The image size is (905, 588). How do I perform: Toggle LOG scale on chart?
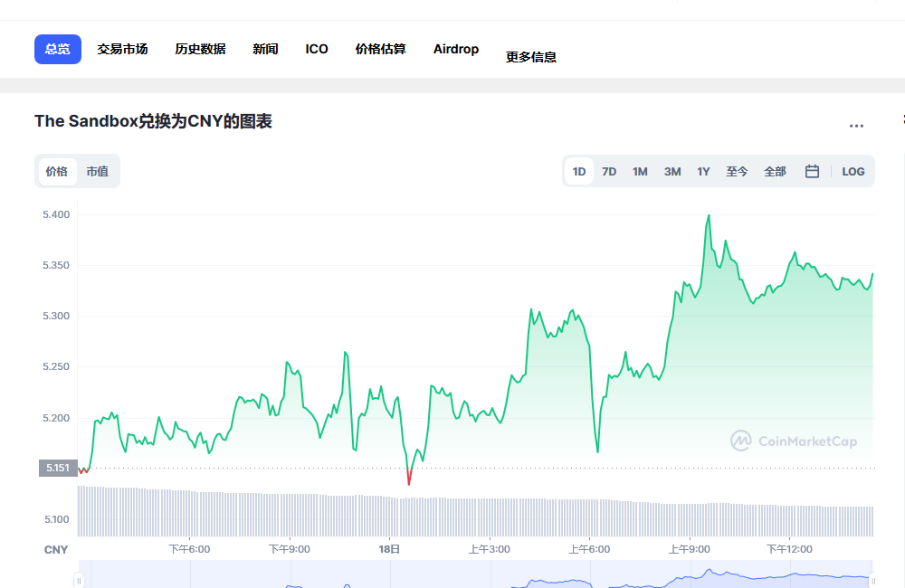(x=853, y=171)
